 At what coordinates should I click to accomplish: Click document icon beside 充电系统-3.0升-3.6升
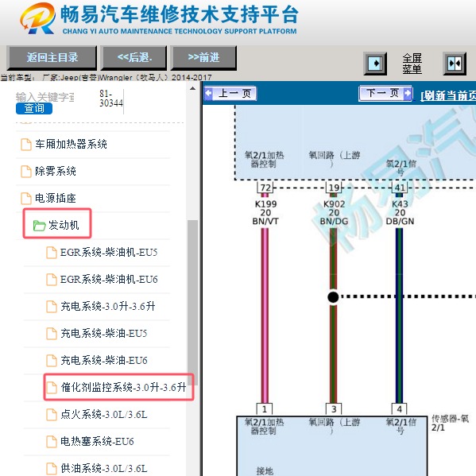tap(52, 307)
